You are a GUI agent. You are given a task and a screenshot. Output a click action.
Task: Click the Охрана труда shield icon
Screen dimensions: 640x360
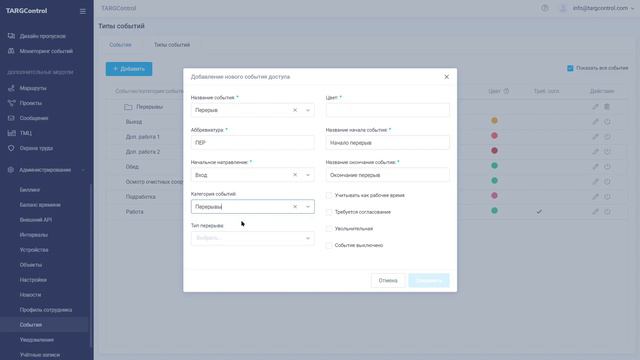(x=11, y=148)
